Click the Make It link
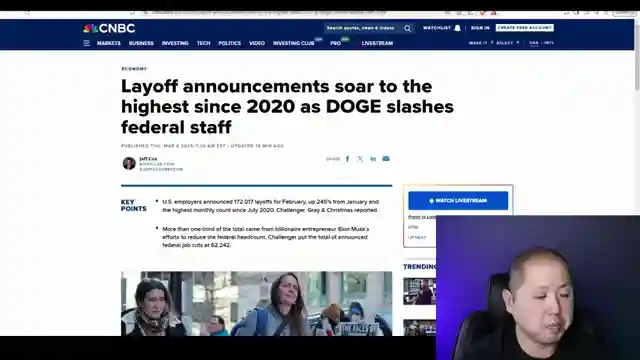640x360 pixels. (478, 43)
